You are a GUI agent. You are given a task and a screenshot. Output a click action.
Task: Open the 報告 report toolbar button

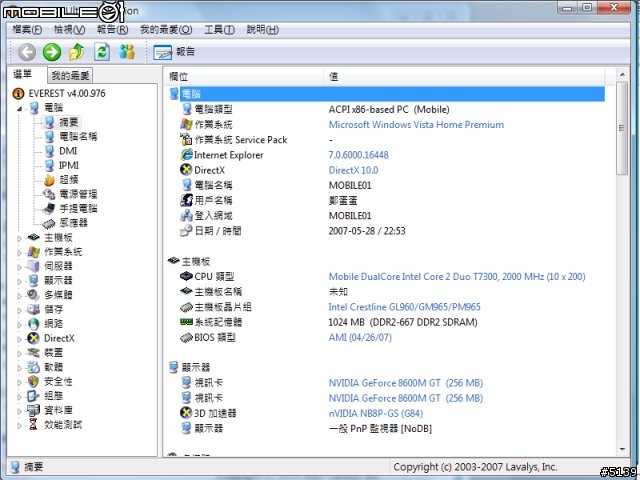click(174, 52)
